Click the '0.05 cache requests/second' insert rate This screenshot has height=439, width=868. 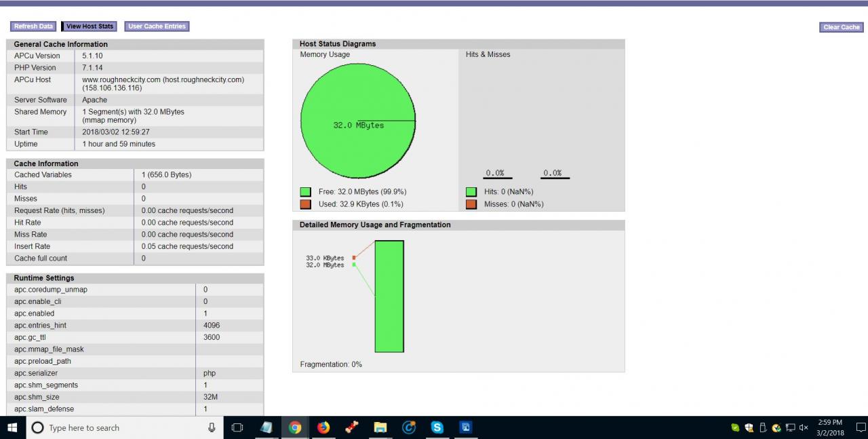[187, 246]
